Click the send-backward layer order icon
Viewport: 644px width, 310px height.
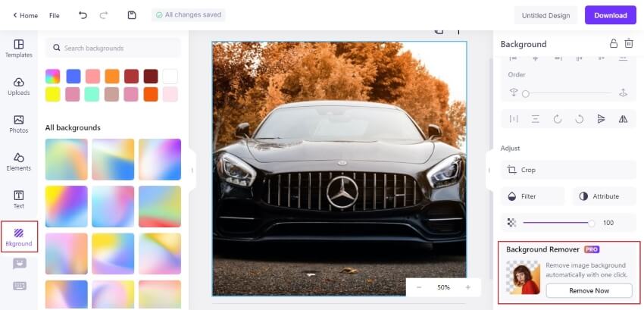tap(514, 93)
